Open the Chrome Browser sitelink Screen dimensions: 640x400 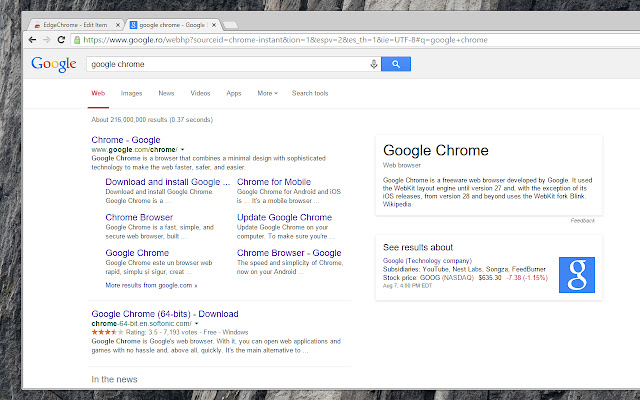(139, 217)
